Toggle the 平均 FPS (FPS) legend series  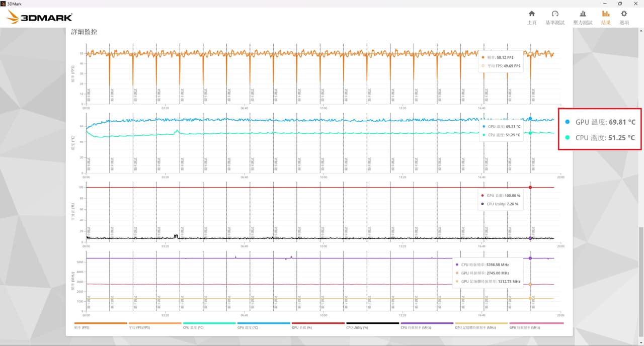pyautogui.click(x=154, y=325)
